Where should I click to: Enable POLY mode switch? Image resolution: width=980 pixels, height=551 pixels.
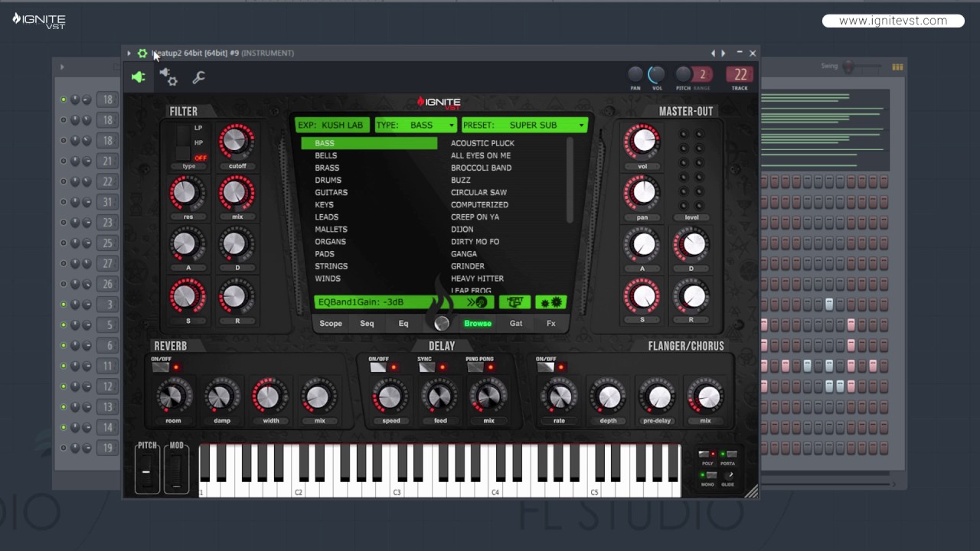pyautogui.click(x=704, y=455)
